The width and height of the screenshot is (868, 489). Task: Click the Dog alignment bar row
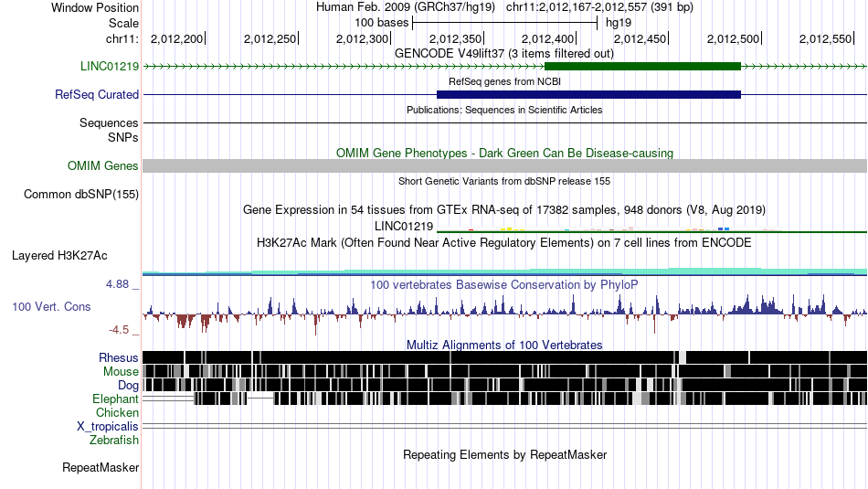click(504, 384)
